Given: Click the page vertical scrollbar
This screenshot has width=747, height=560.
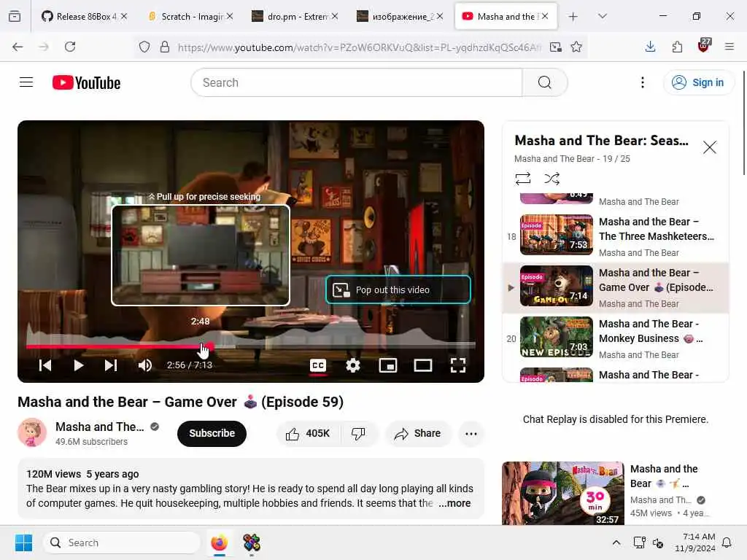Looking at the screenshot, I should (x=743, y=122).
